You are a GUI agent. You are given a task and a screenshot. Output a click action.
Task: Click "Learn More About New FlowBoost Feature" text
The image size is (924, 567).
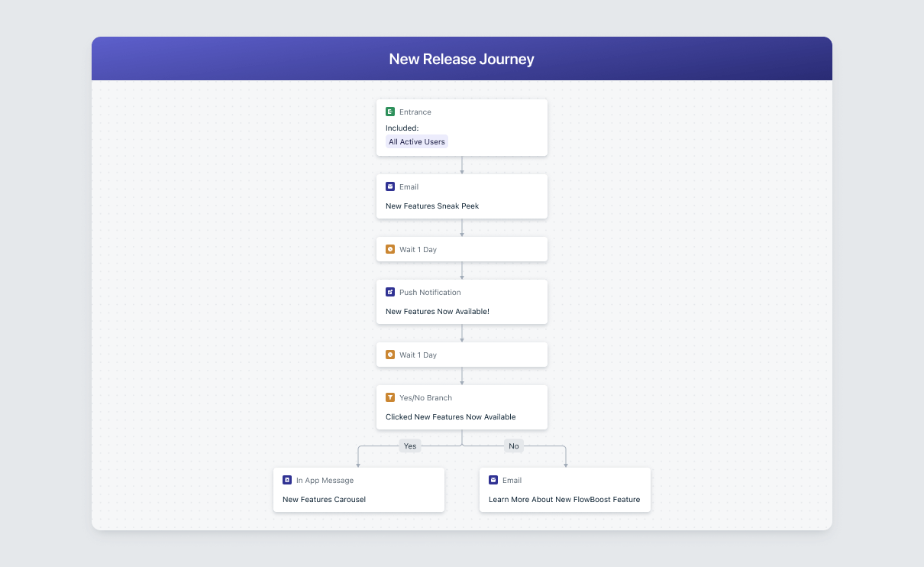click(x=564, y=499)
